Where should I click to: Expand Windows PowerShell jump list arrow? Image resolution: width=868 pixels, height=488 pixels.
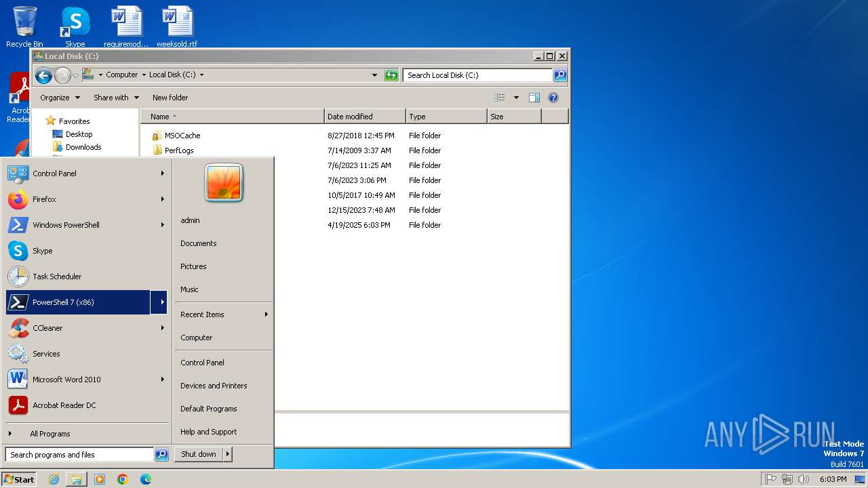click(x=163, y=225)
